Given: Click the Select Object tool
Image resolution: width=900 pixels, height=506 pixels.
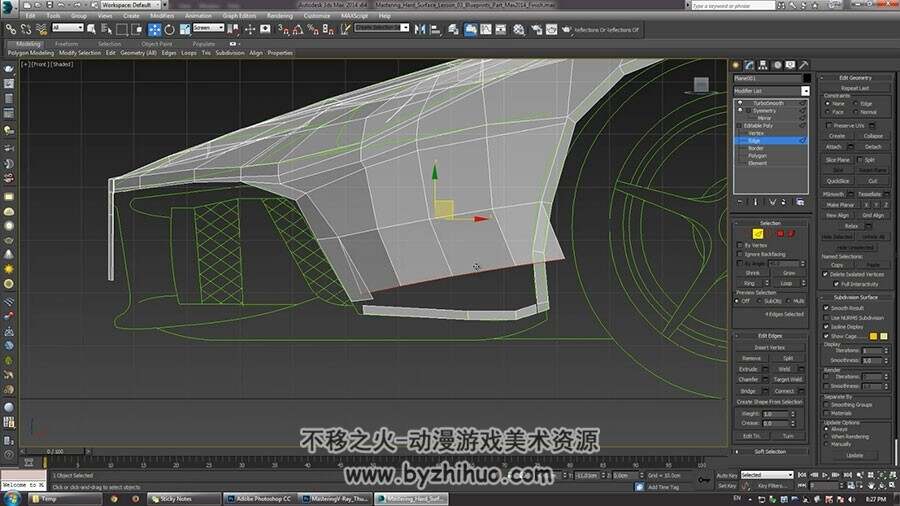Looking at the screenshot, I should click(x=91, y=29).
